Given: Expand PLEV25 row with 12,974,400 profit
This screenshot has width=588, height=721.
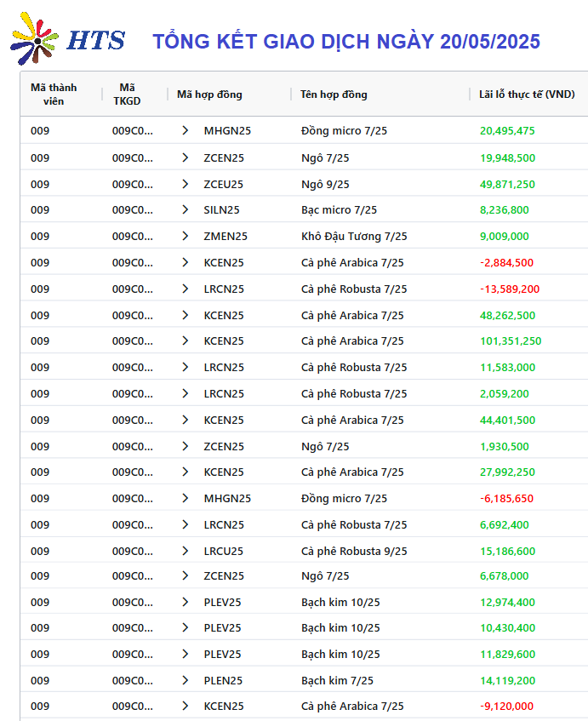Looking at the screenshot, I should pos(185,602).
